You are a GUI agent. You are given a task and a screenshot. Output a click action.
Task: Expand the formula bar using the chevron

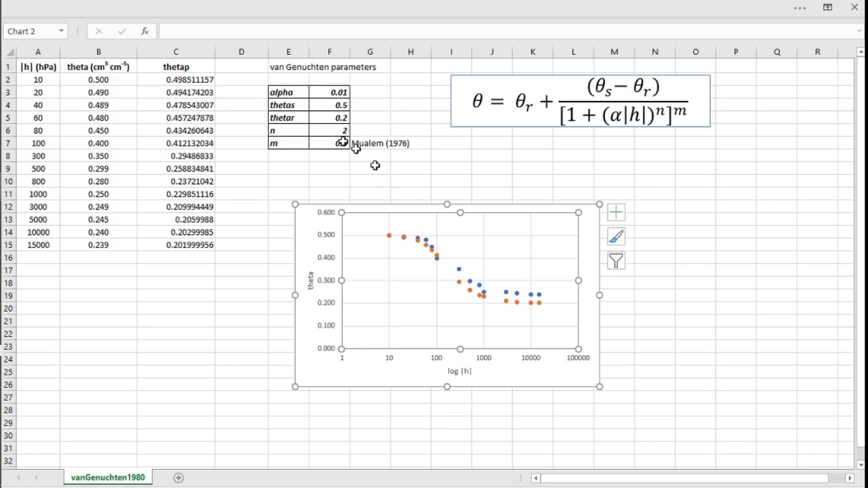coord(860,31)
